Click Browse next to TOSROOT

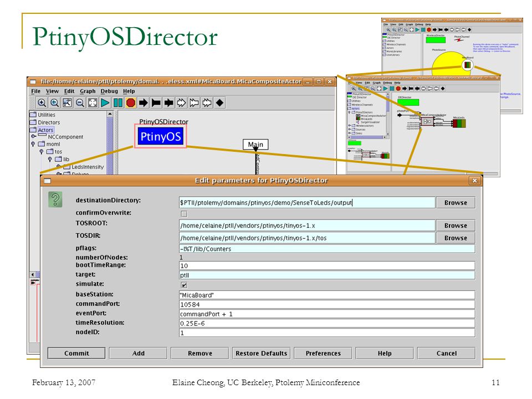tap(456, 226)
